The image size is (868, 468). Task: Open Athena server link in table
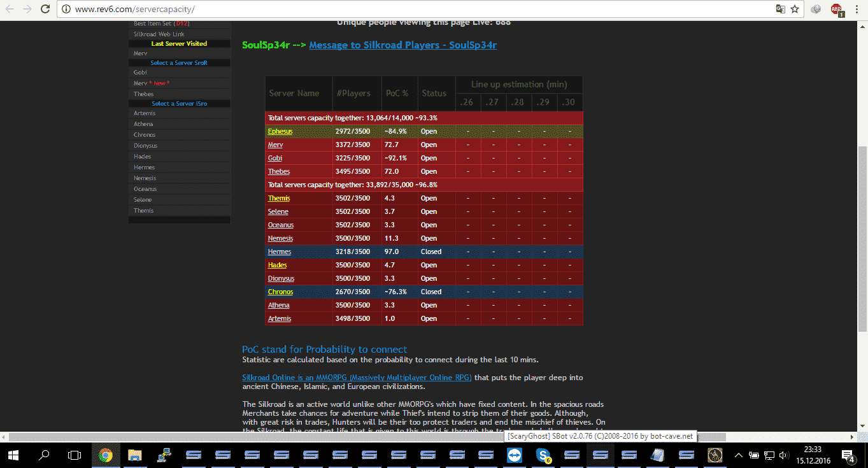click(x=279, y=305)
